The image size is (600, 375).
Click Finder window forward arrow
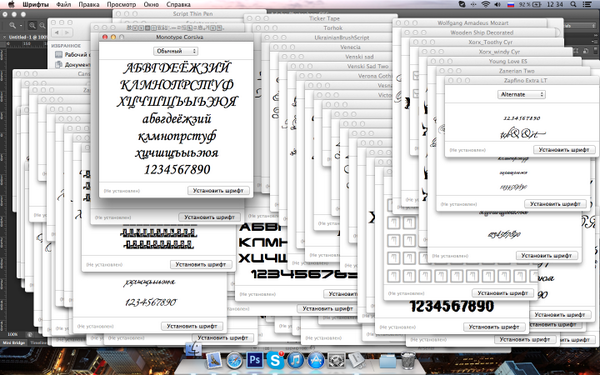[x=67, y=33]
